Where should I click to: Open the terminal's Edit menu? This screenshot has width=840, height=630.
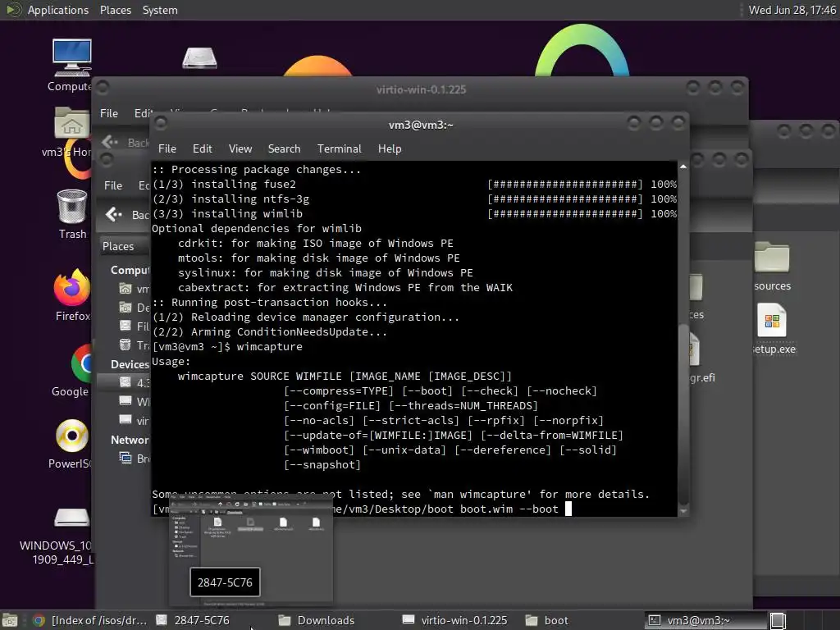pyautogui.click(x=202, y=149)
